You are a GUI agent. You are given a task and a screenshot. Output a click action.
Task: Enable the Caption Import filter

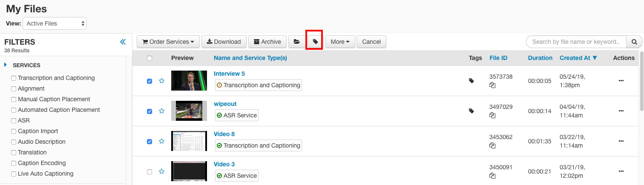tap(14, 131)
